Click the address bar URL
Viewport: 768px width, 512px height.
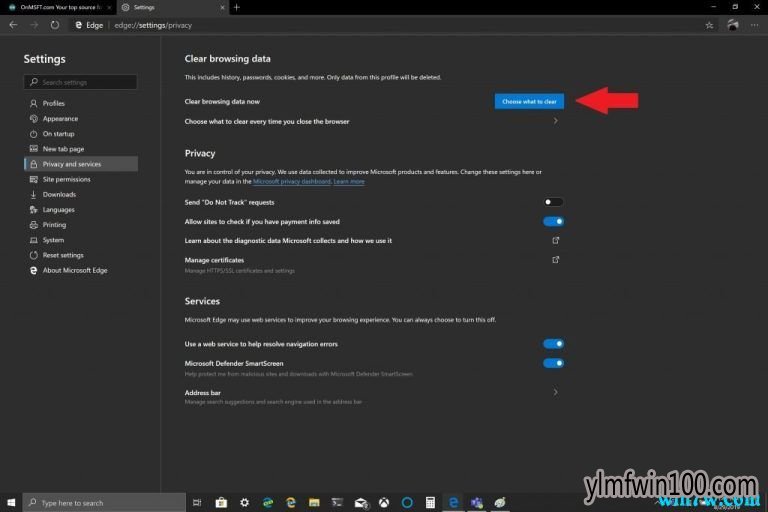click(x=153, y=25)
